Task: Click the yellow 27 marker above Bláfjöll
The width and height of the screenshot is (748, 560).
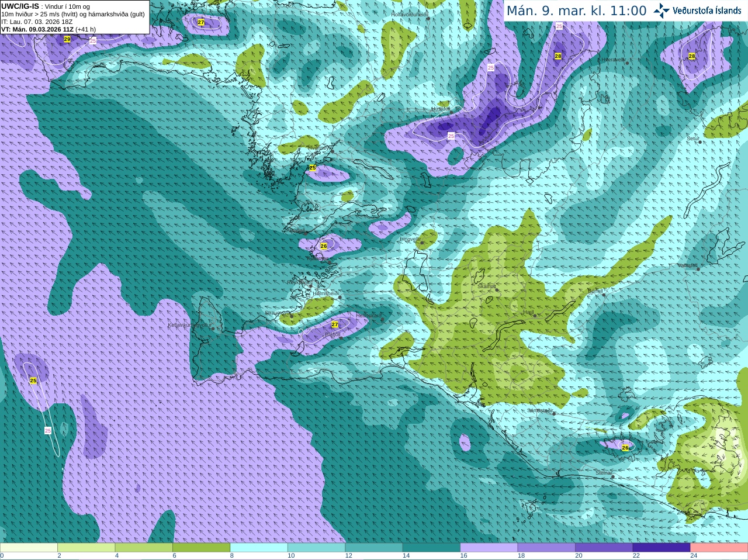Action: coord(335,324)
